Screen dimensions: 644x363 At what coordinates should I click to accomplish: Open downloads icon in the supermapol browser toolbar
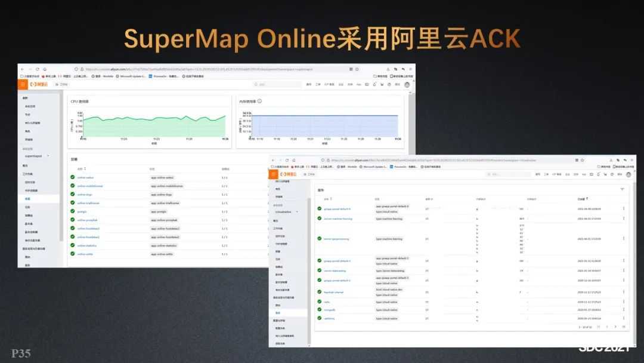click(x=388, y=69)
